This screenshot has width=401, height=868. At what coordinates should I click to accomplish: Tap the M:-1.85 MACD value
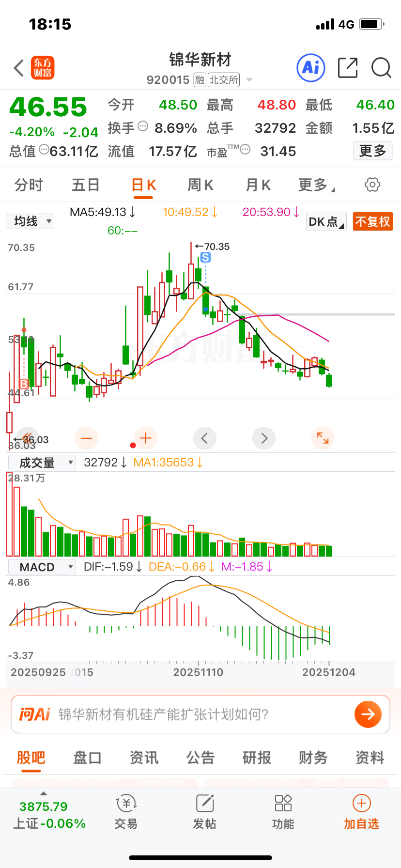click(x=247, y=567)
